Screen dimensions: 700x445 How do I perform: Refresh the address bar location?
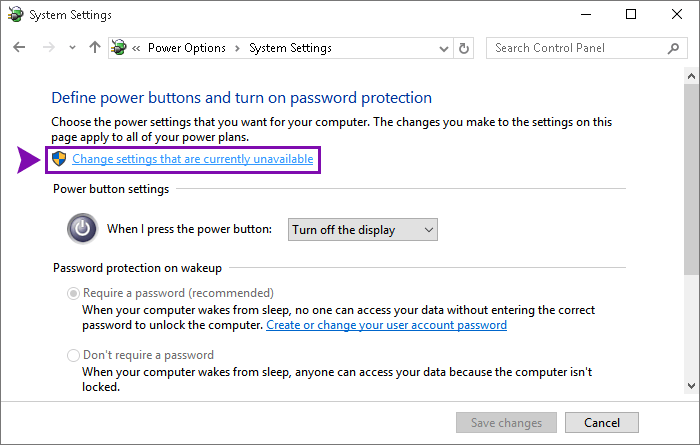pyautogui.click(x=464, y=48)
